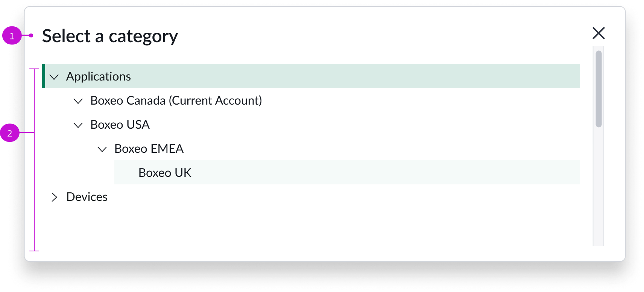Click the green selection bar beside Applications
This screenshot has width=644, height=292.
(x=43, y=76)
